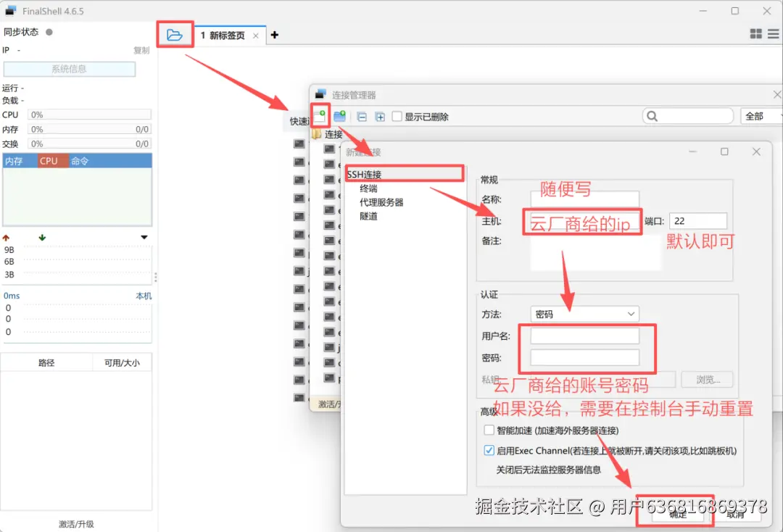Click 激活/升级 link at bottom left
The image size is (783, 532).
[x=76, y=523]
